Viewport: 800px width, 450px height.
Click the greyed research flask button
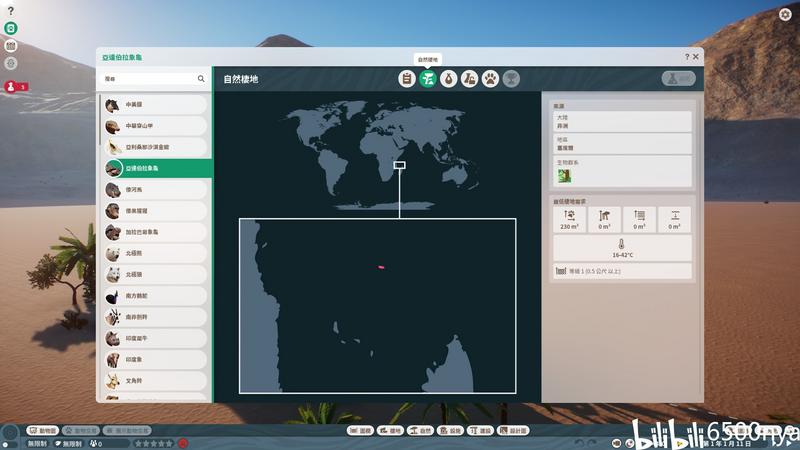tap(679, 79)
